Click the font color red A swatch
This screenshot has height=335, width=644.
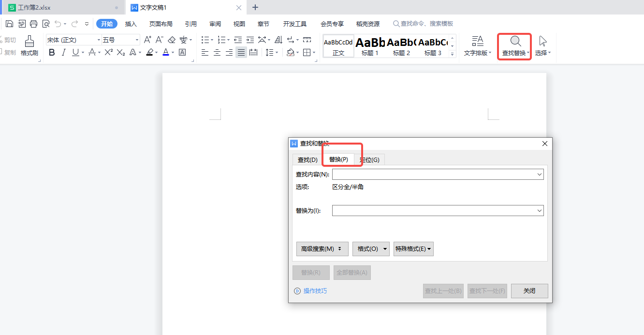tap(166, 53)
